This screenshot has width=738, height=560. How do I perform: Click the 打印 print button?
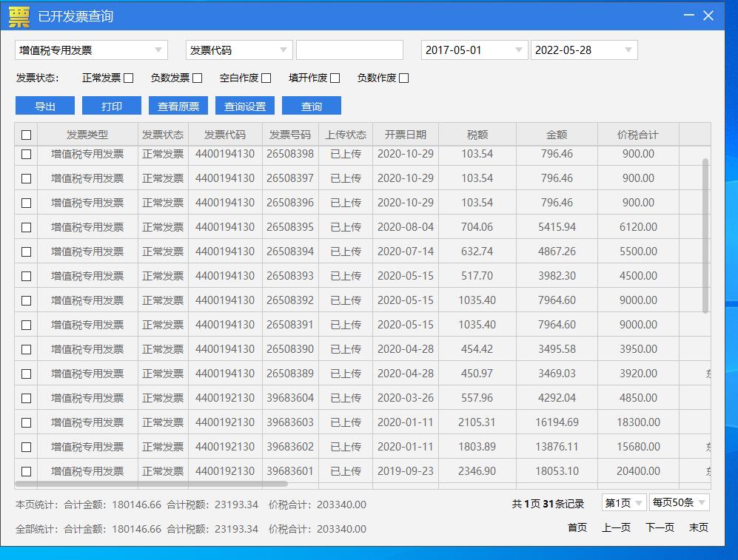111,105
